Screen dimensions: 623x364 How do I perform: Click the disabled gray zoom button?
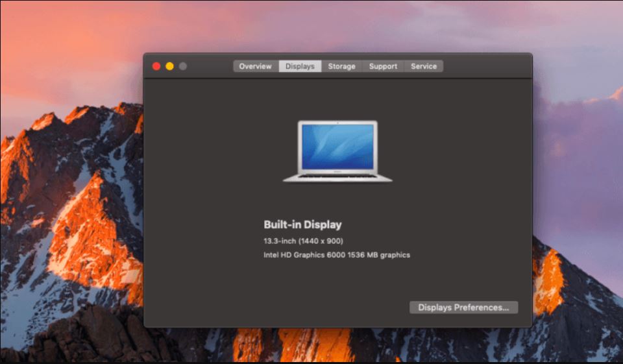point(183,66)
